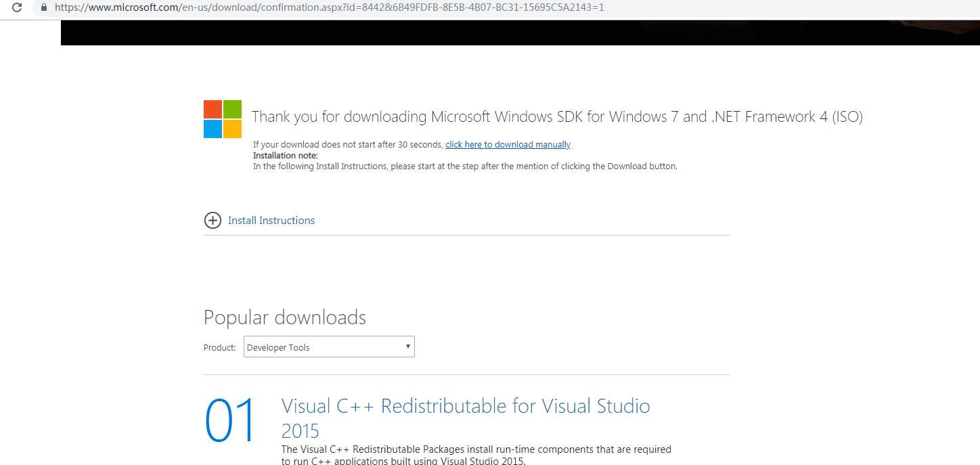Viewport: 980px width, 465px height.
Task: Open Visual C++ Redistributable for Visual Studio 2015
Action: click(x=466, y=418)
